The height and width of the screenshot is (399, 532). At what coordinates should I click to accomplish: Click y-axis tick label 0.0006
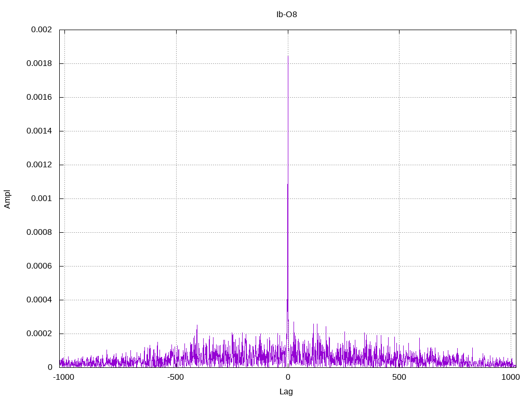[x=39, y=266]
